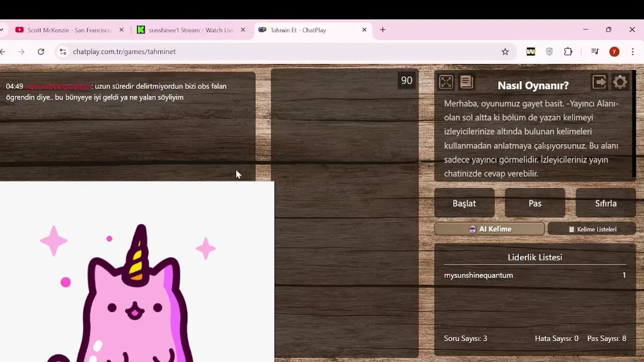The width and height of the screenshot is (644, 362).
Task: Open the media control music-note icon
Action: (x=595, y=51)
